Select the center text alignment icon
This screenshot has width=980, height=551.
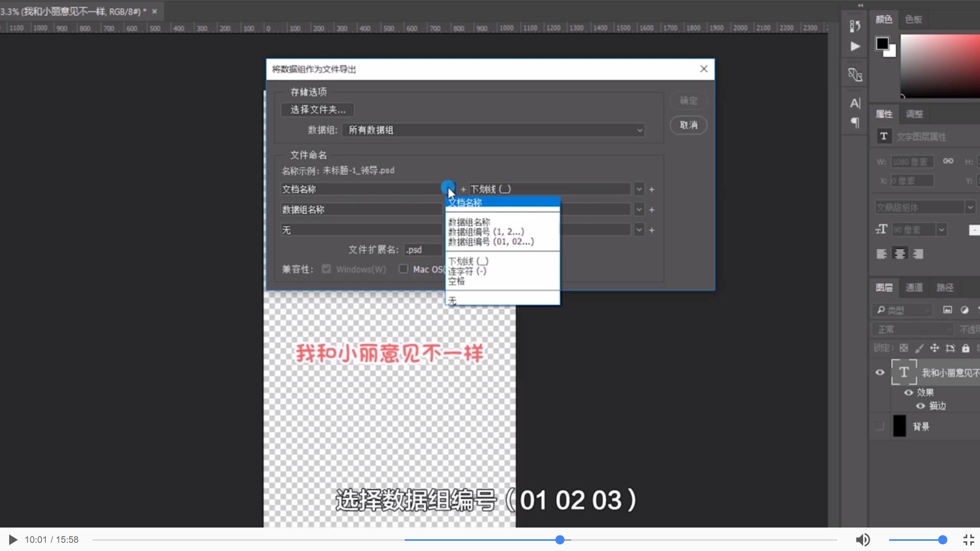[x=900, y=254]
